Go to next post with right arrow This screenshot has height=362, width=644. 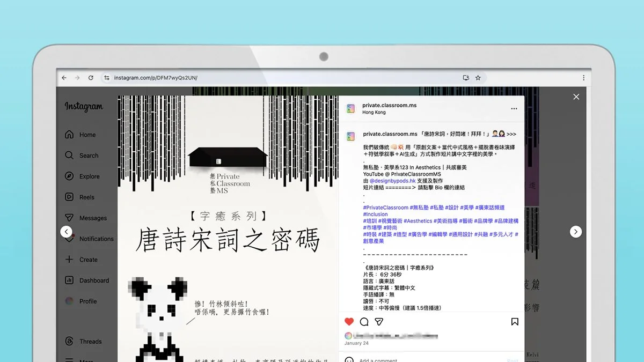coord(575,232)
